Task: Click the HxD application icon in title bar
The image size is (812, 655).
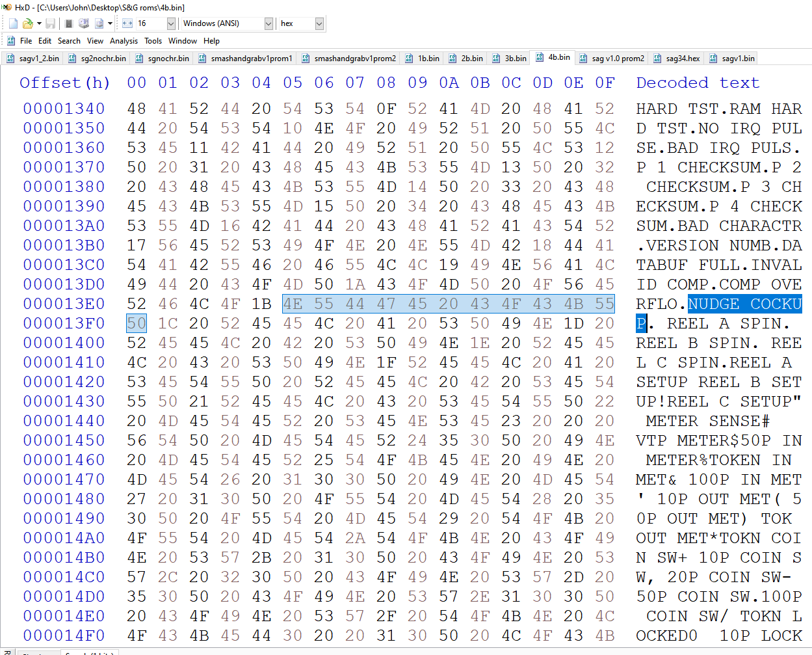Action: (7, 7)
